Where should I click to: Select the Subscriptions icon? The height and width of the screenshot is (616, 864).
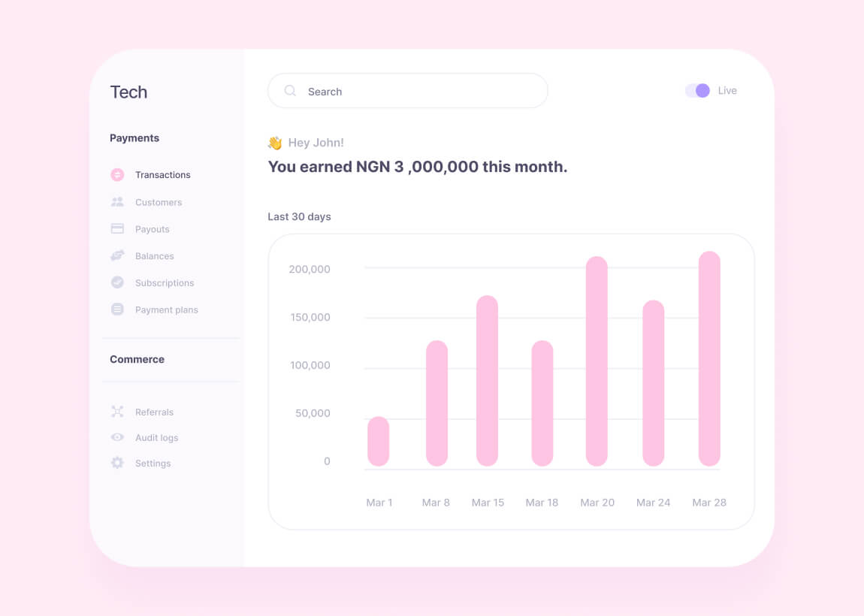pyautogui.click(x=117, y=282)
